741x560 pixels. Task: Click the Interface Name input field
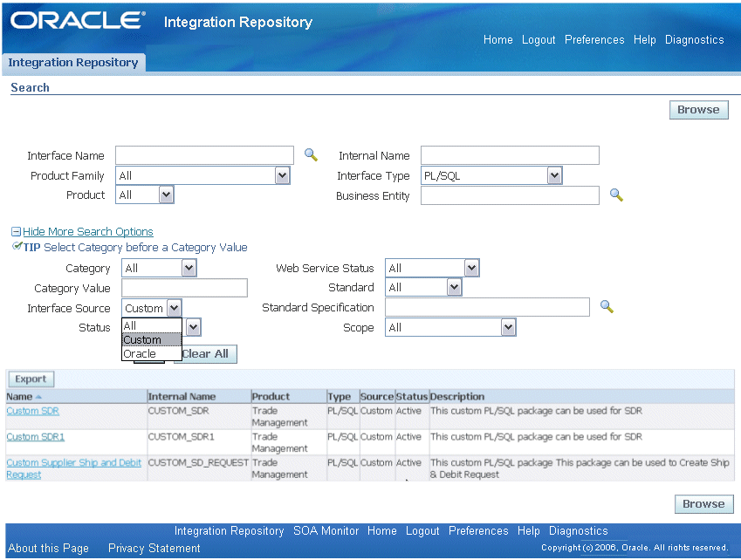pos(204,155)
